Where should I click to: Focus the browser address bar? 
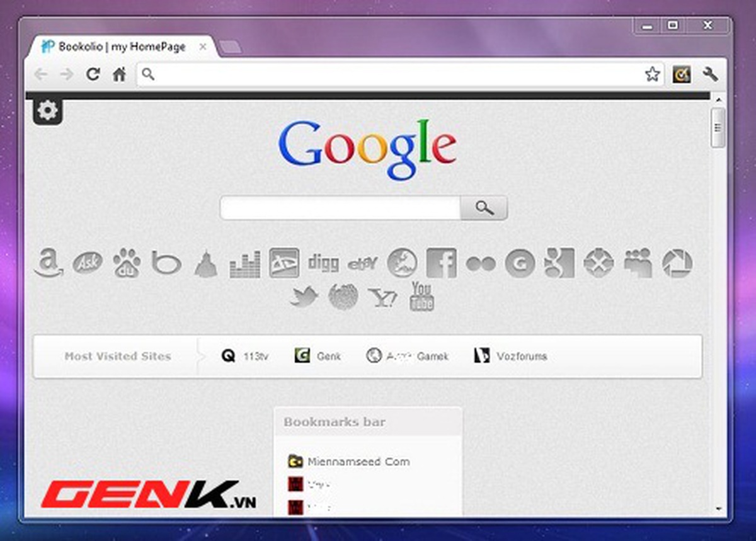[399, 74]
